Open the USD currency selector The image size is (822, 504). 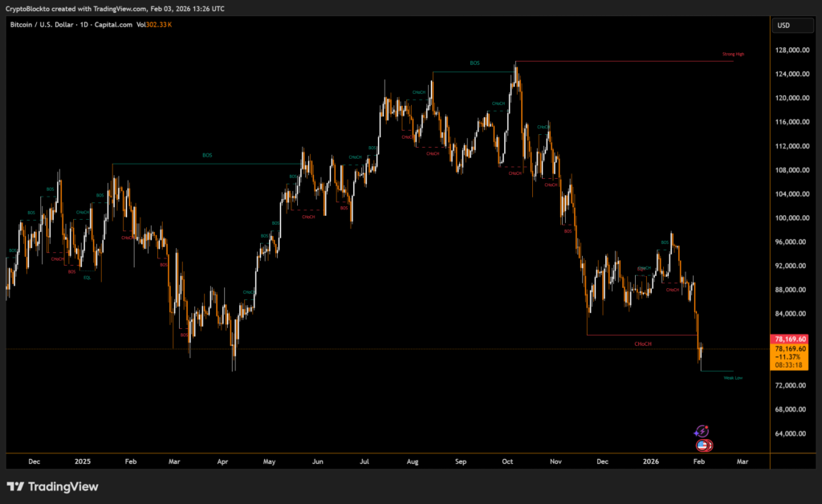pos(784,26)
